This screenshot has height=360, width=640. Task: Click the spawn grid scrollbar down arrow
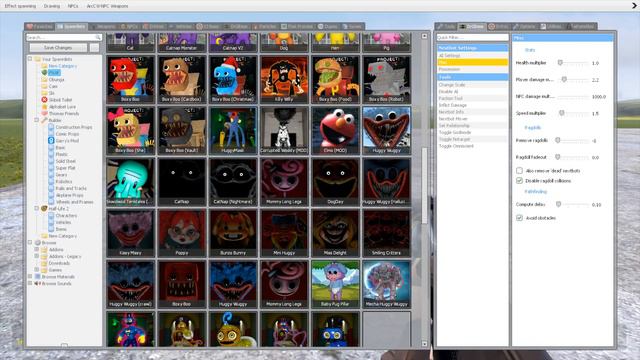point(424,344)
